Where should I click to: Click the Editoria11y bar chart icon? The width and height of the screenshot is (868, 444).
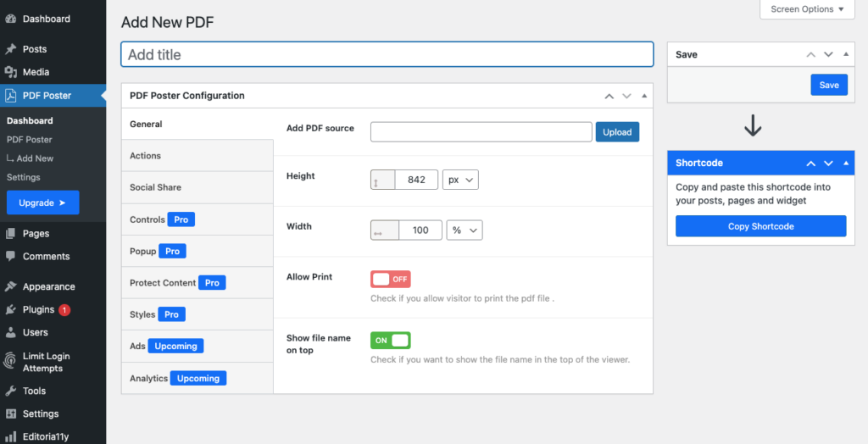[10, 437]
